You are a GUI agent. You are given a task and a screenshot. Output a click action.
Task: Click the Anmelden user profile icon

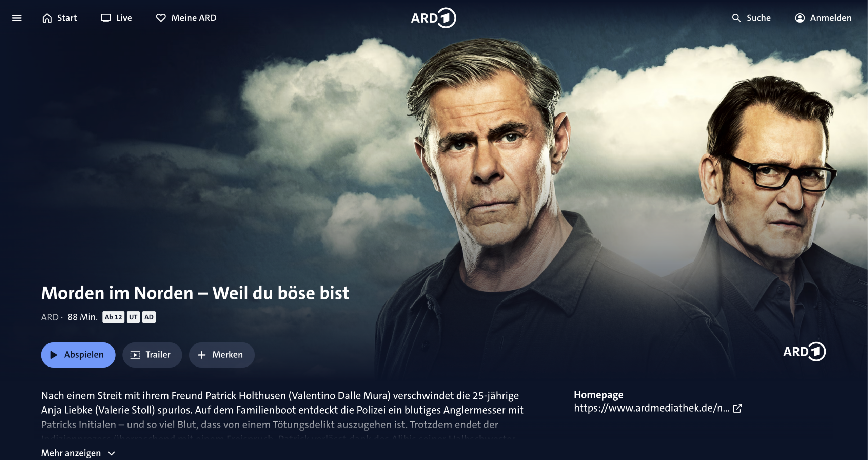coord(800,18)
